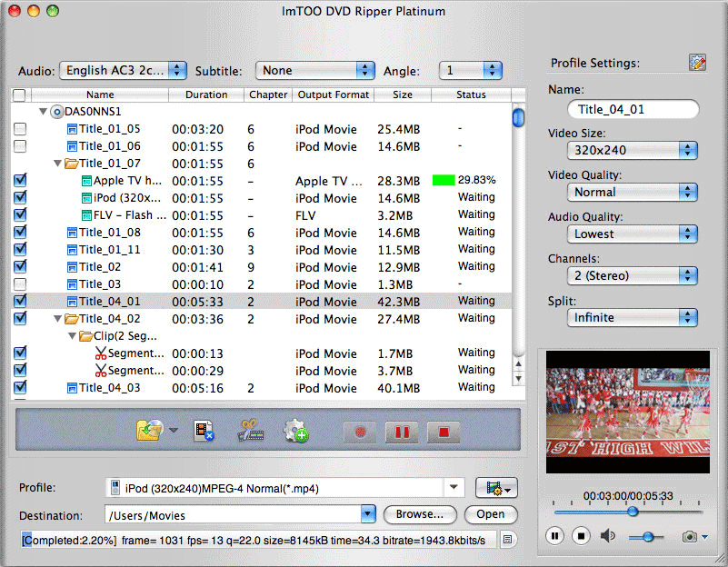This screenshot has height=567, width=728.
Task: Click the title list vertical scrollbar thumb
Action: click(518, 116)
